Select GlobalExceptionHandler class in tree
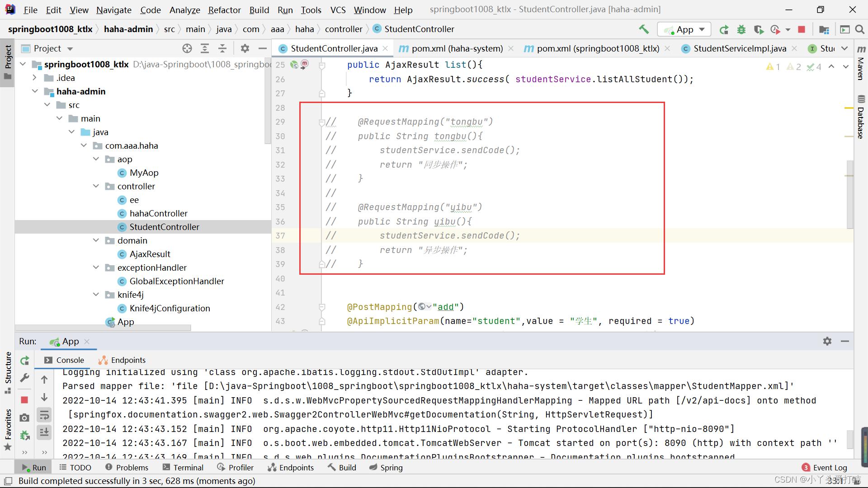868x488 pixels. (176, 281)
